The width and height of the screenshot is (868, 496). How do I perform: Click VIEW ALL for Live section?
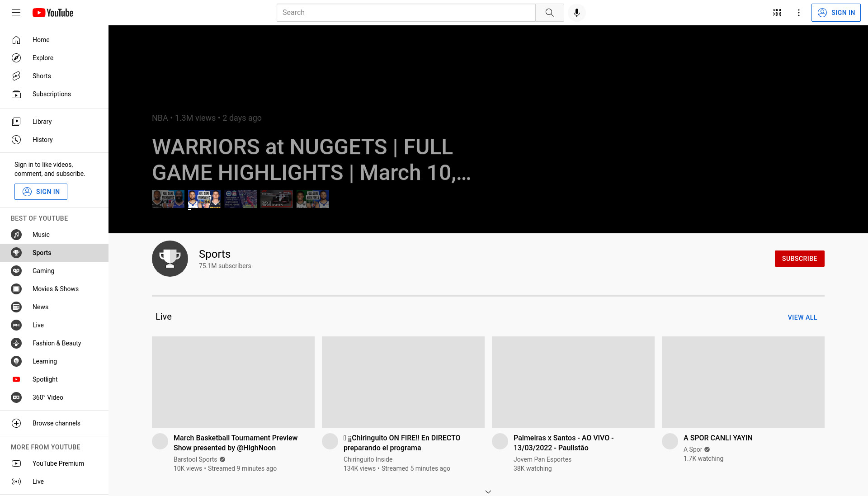tap(802, 317)
